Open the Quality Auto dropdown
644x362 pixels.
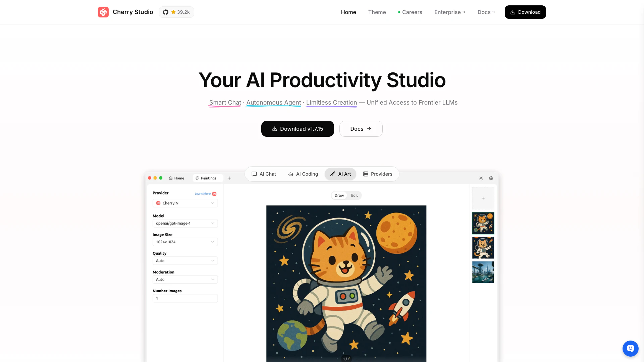185,261
